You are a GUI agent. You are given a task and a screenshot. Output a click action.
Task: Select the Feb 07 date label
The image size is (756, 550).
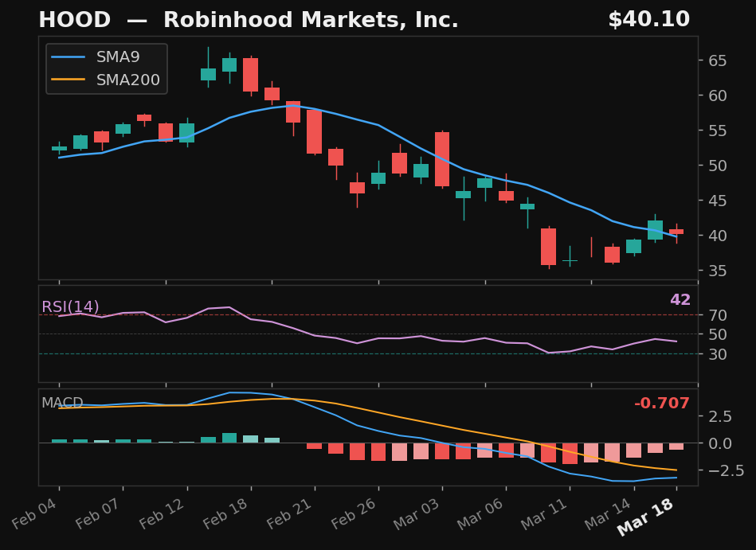tap(98, 513)
